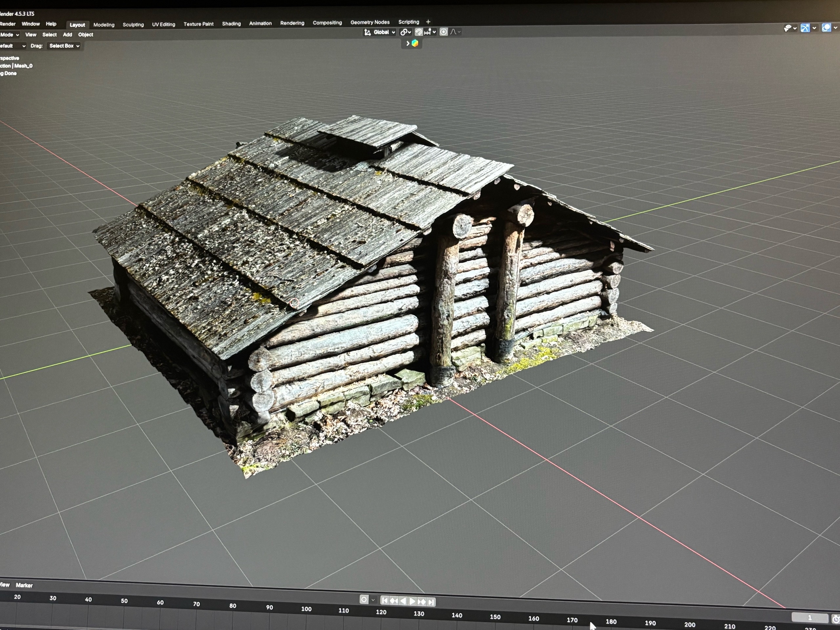Click the pivot point link icon

pyautogui.click(x=404, y=32)
